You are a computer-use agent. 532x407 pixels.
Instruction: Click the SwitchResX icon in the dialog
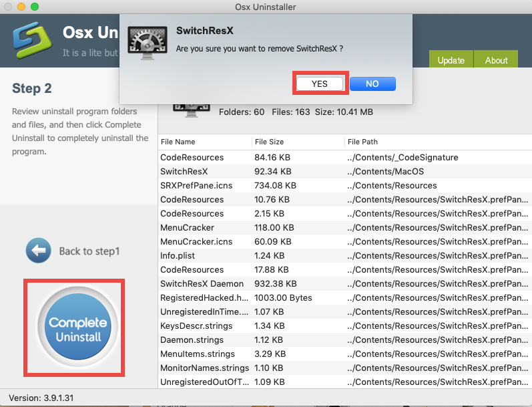148,43
